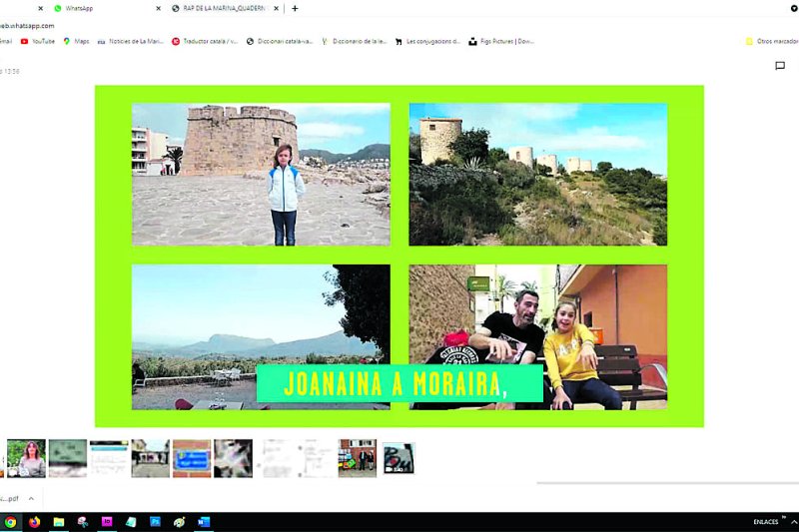Click the ENLACES toolbar in the taskbar

[765, 522]
